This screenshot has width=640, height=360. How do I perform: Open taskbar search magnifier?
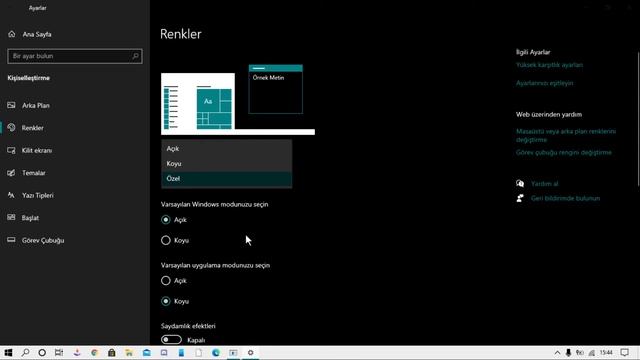pyautogui.click(x=25, y=353)
